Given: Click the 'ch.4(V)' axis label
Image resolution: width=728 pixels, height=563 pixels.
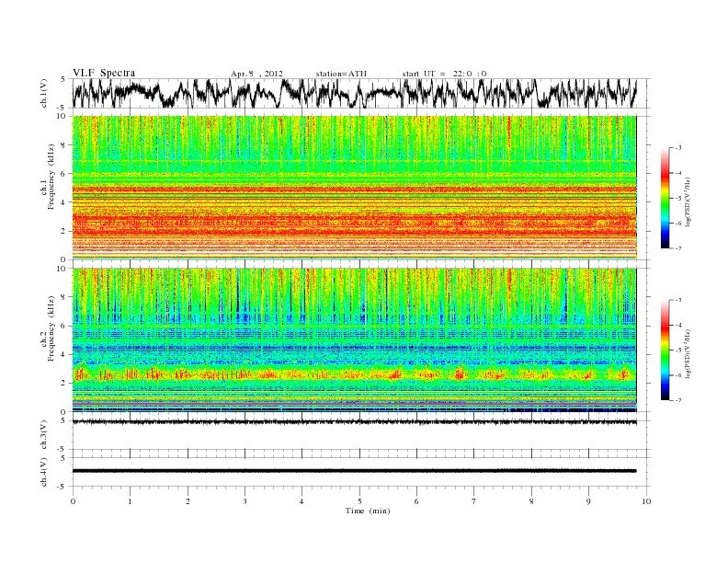Looking at the screenshot, I should pyautogui.click(x=43, y=472).
